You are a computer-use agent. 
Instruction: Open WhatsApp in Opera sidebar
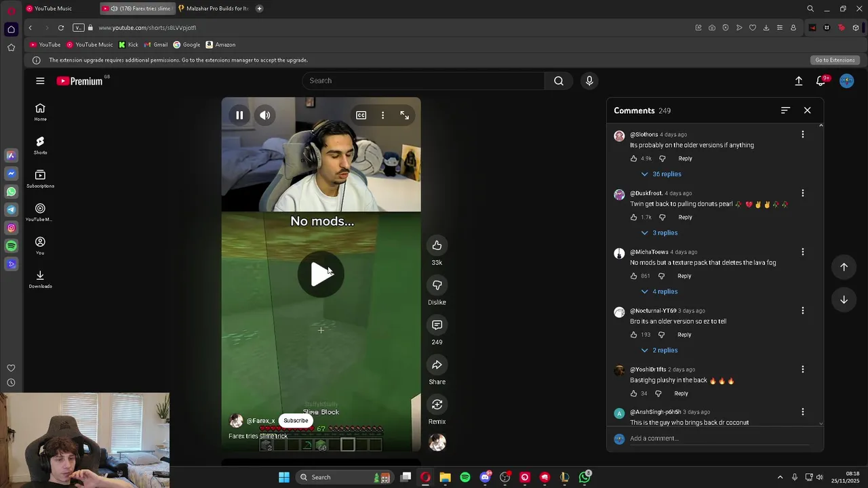tap(11, 192)
